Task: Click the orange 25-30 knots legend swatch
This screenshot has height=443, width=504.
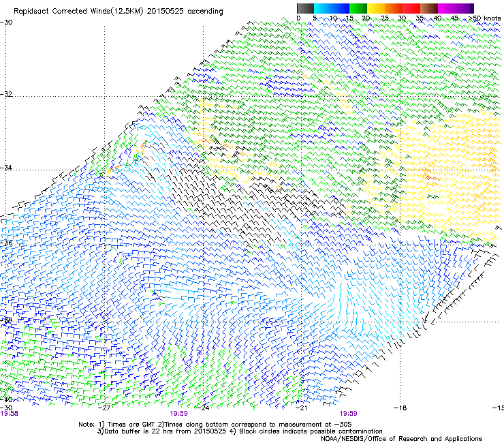Action: (394, 8)
